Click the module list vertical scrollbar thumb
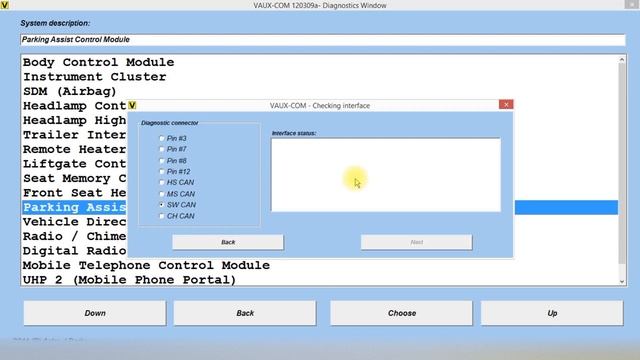The height and width of the screenshot is (360, 640). [622, 163]
